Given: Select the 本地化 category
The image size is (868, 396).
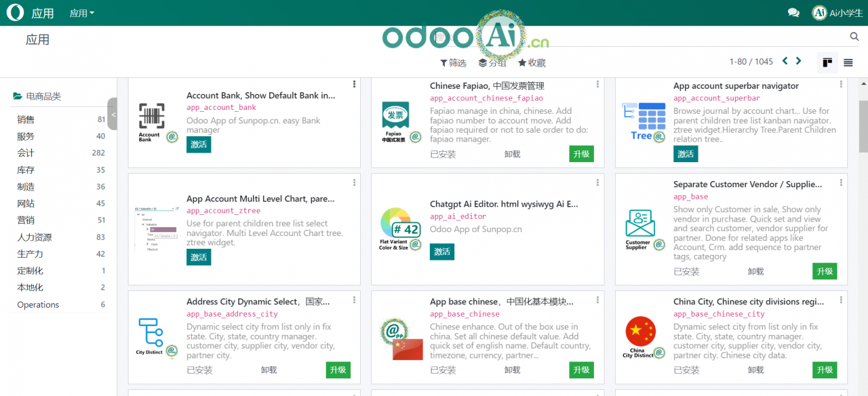Looking at the screenshot, I should click(x=61, y=288).
